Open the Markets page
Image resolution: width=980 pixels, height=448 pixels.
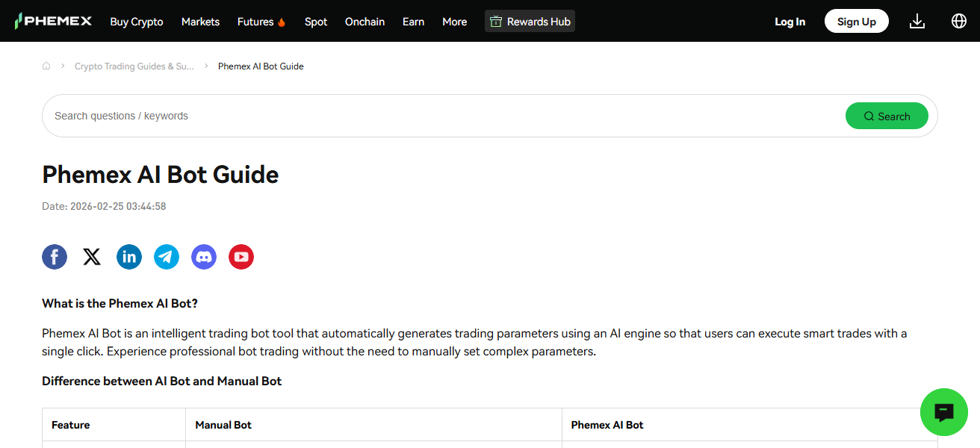pyautogui.click(x=200, y=22)
